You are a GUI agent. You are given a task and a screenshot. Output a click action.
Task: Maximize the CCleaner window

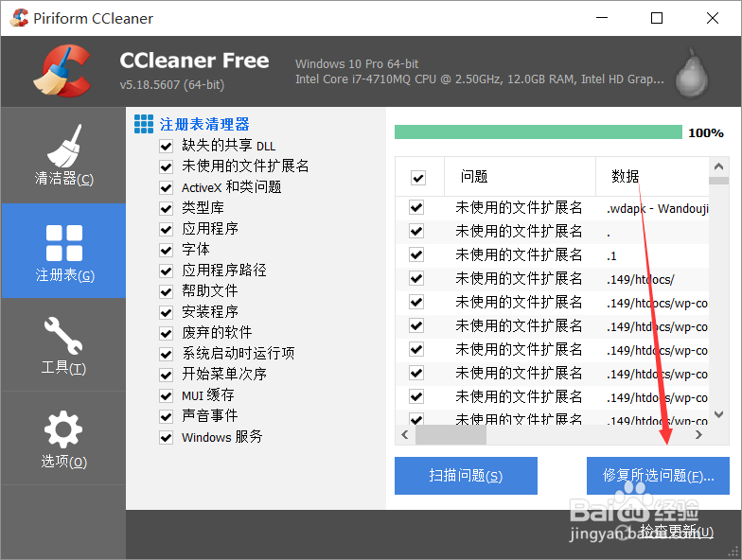[657, 18]
